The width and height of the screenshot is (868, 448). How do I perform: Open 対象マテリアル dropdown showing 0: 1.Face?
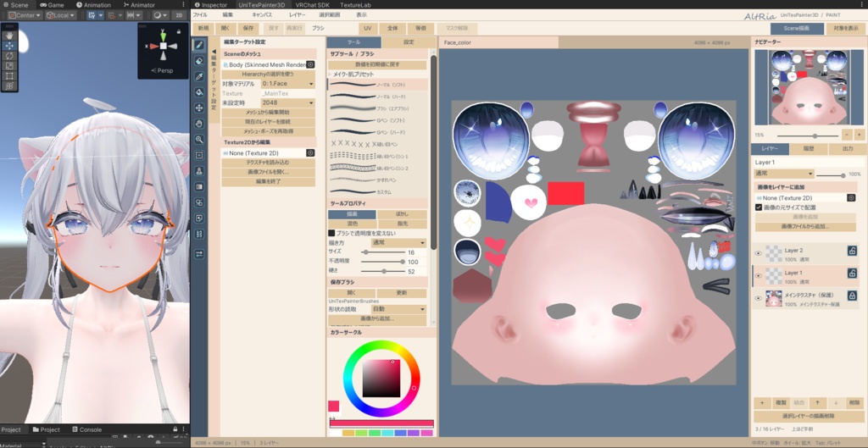point(288,84)
